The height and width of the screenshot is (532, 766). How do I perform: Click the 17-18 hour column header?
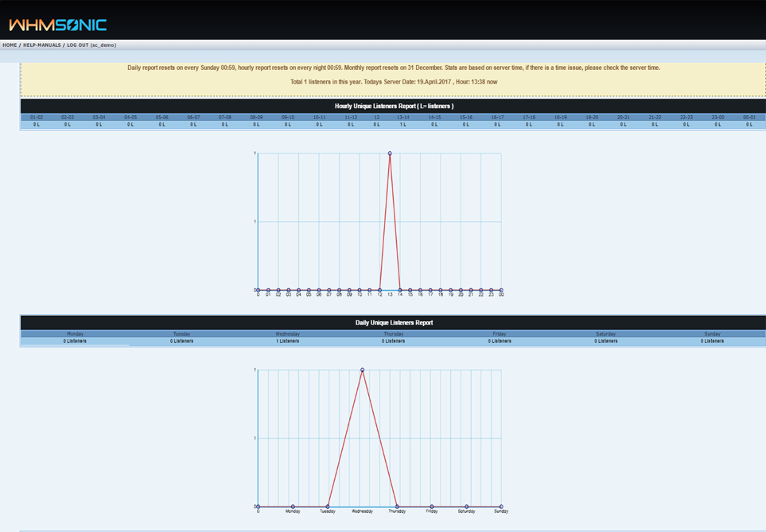click(x=529, y=118)
